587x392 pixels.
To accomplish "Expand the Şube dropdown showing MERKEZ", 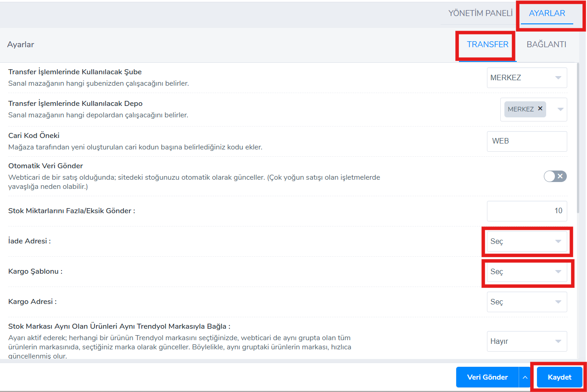I will pyautogui.click(x=526, y=77).
